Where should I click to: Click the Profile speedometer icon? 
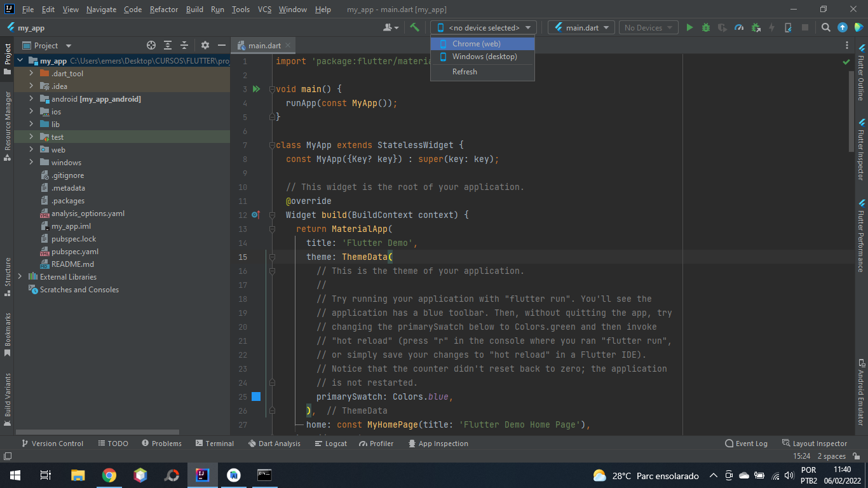coord(739,27)
